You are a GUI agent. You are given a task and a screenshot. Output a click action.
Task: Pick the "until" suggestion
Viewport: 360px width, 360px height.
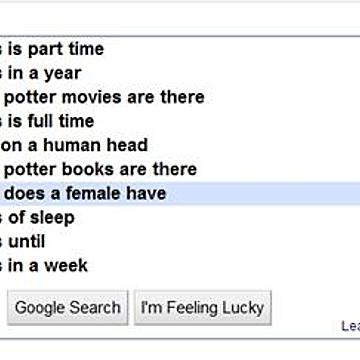180,242
